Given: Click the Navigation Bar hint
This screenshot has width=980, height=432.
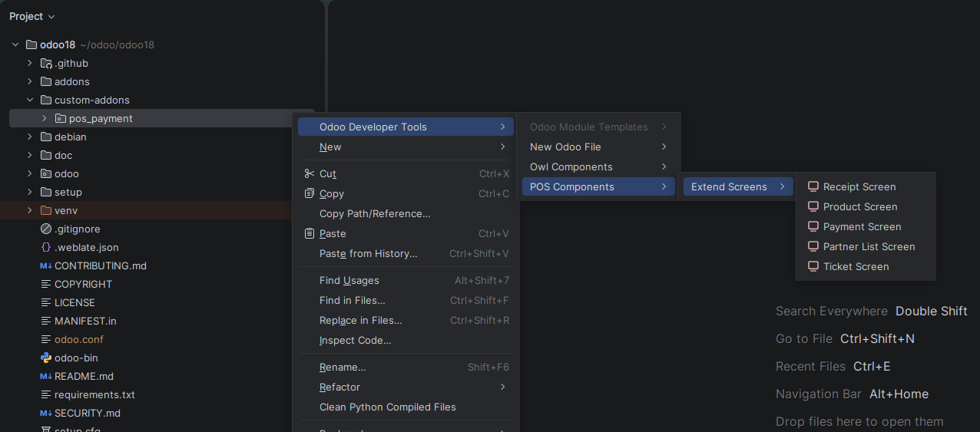Looking at the screenshot, I should [x=818, y=394].
